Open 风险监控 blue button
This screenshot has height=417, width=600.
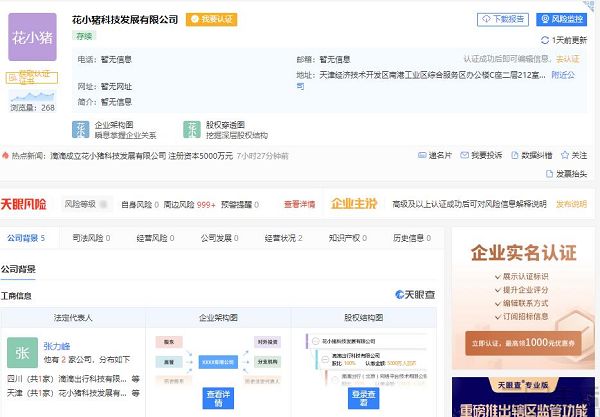pos(561,19)
